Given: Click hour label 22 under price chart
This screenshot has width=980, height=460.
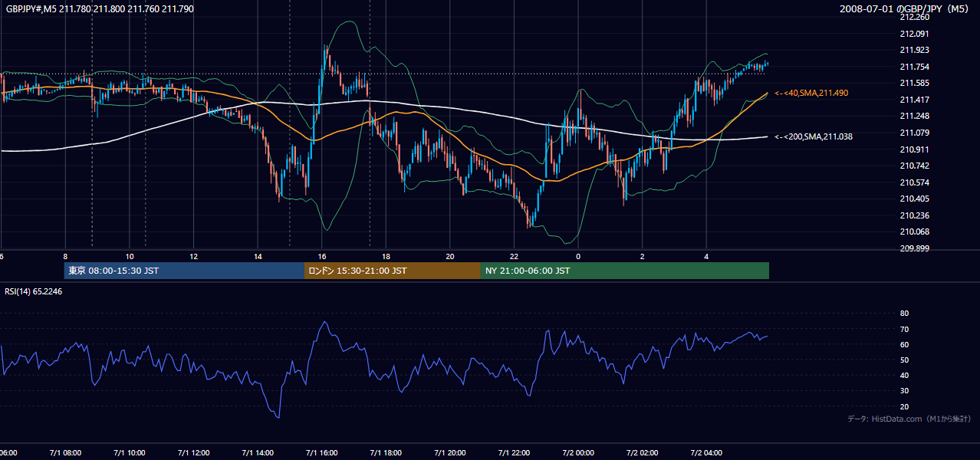Looking at the screenshot, I should 515,256.
